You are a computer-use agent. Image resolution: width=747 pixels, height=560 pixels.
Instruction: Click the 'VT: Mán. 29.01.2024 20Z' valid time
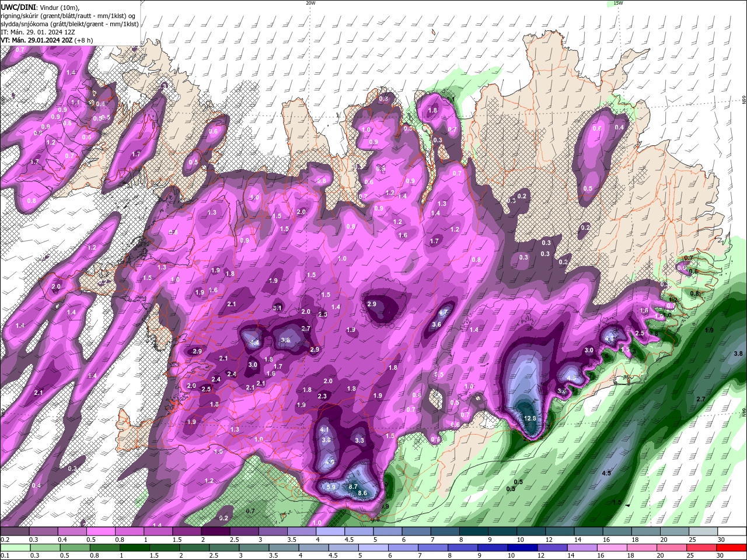point(37,40)
